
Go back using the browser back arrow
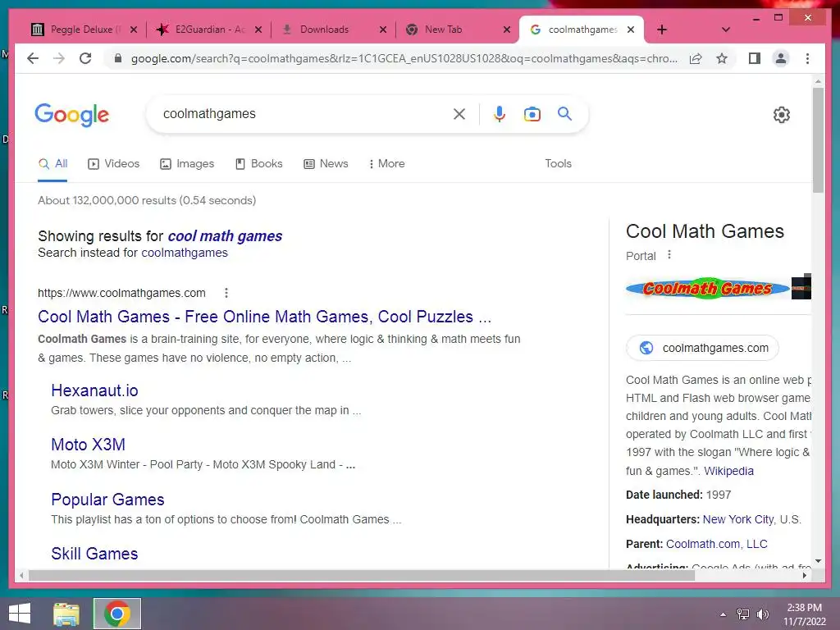point(33,58)
